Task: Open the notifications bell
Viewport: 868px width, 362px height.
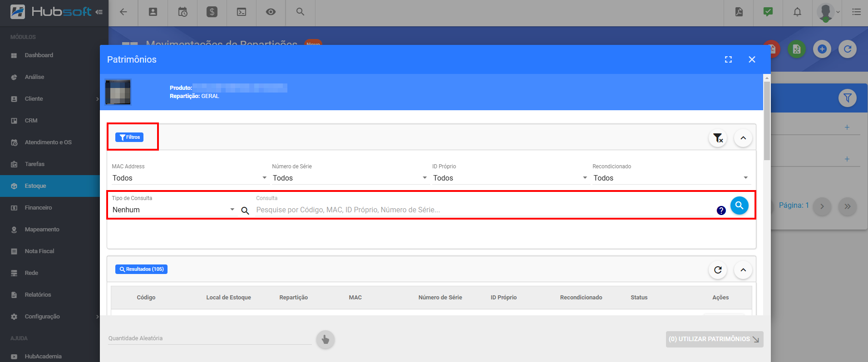Action: 797,12
